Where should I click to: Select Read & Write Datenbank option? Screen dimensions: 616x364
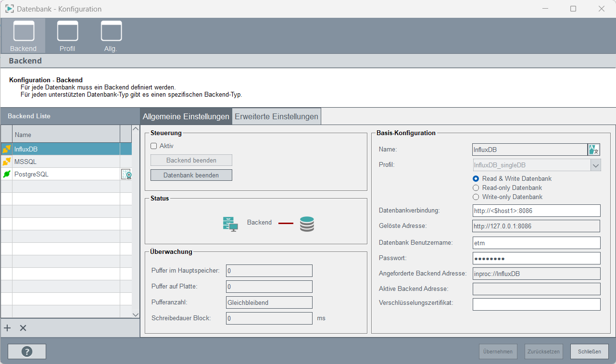pyautogui.click(x=476, y=178)
